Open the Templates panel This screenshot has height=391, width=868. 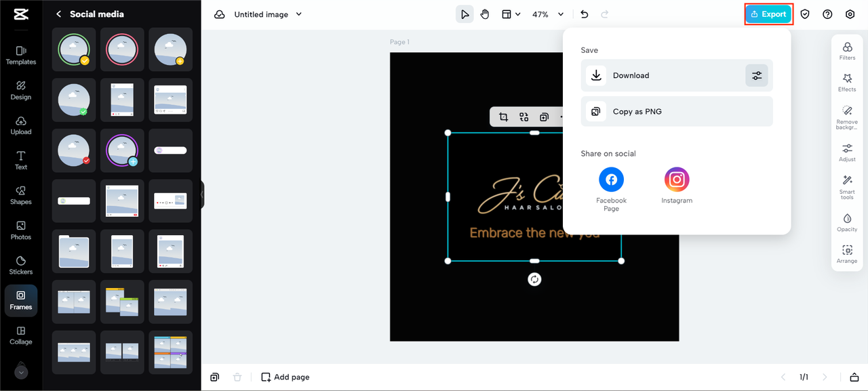click(x=21, y=55)
